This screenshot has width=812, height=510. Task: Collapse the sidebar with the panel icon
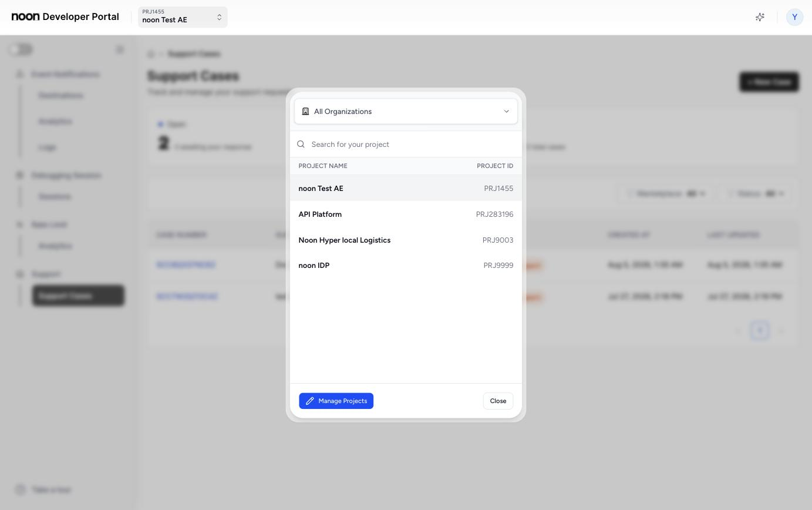[x=120, y=50]
